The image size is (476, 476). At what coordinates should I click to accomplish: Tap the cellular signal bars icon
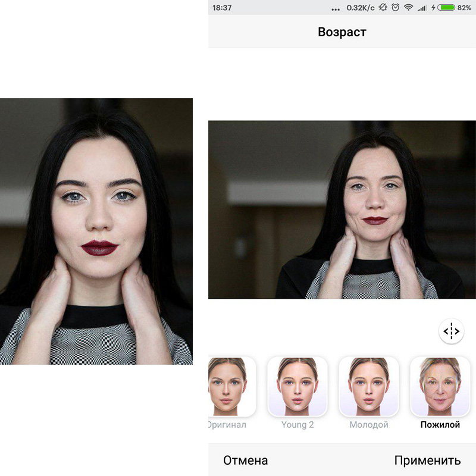point(422,8)
